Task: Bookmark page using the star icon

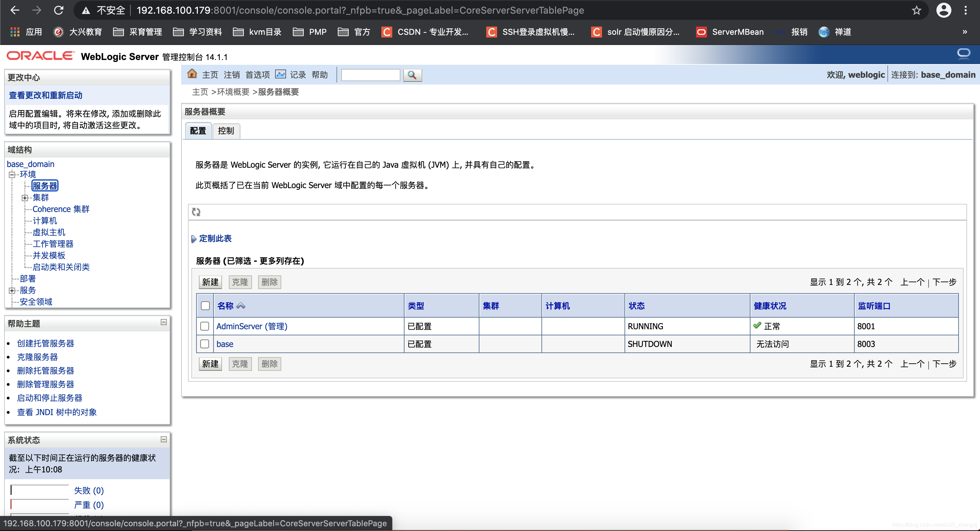Action: pyautogui.click(x=916, y=10)
